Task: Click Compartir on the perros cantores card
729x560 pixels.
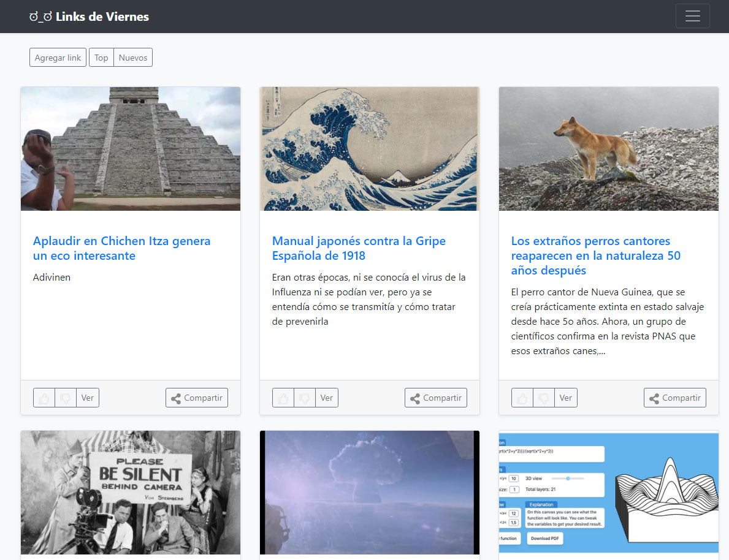Action: 674,398
